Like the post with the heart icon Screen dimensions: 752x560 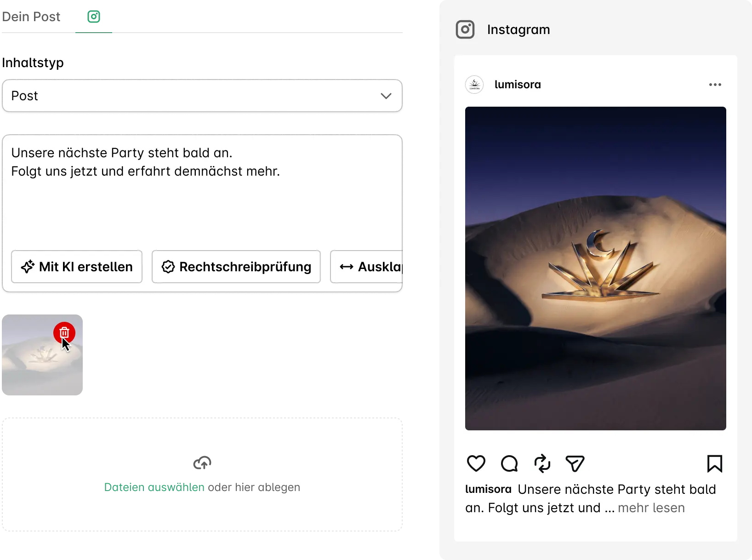tap(476, 463)
